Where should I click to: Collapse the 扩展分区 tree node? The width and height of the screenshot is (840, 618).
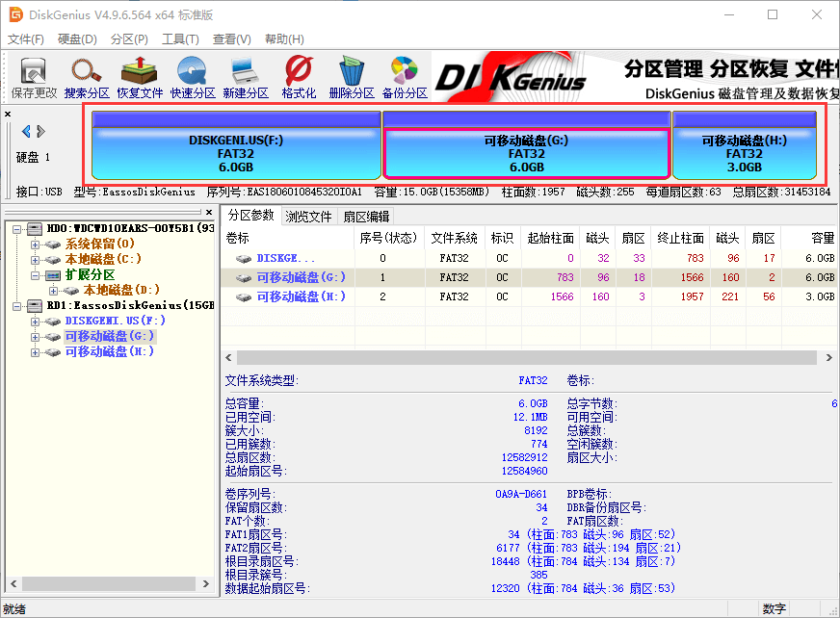(x=36, y=275)
